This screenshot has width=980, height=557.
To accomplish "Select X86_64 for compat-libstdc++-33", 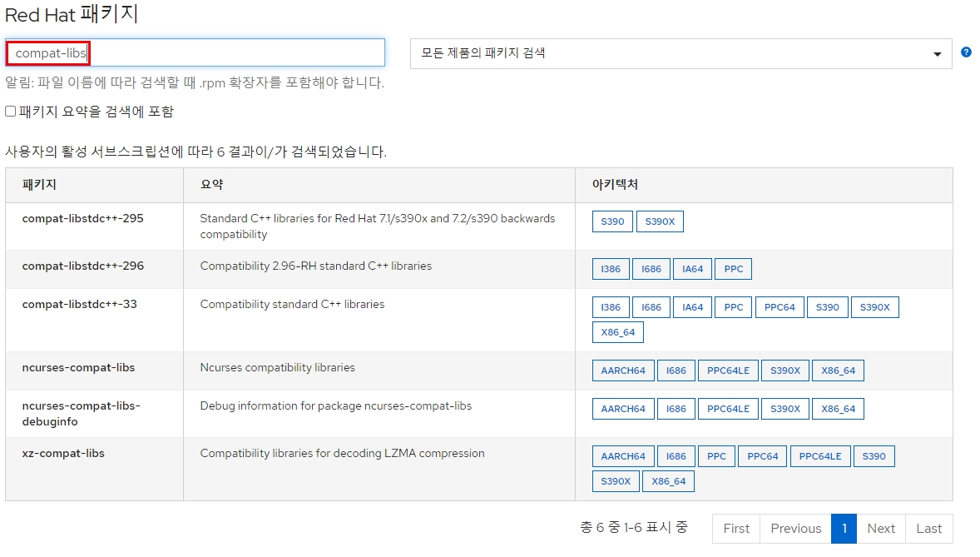I will point(618,332).
